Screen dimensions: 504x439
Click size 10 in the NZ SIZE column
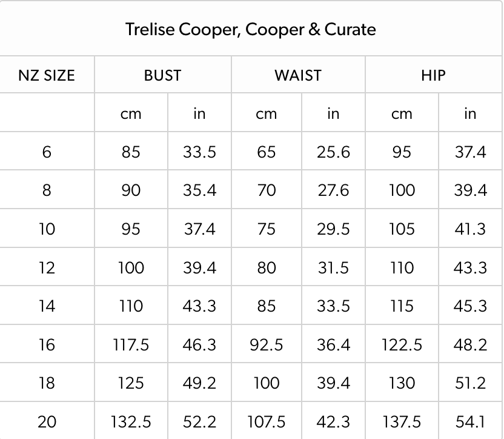47,229
